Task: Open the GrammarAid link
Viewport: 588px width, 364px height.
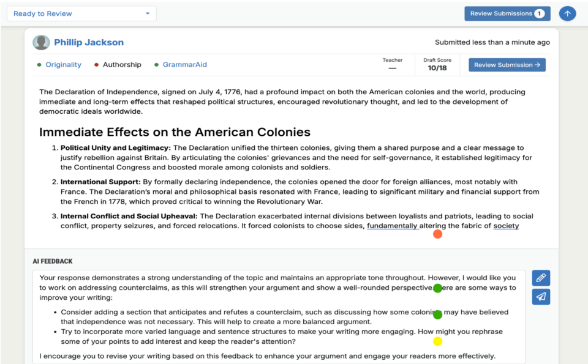Action: [184, 64]
